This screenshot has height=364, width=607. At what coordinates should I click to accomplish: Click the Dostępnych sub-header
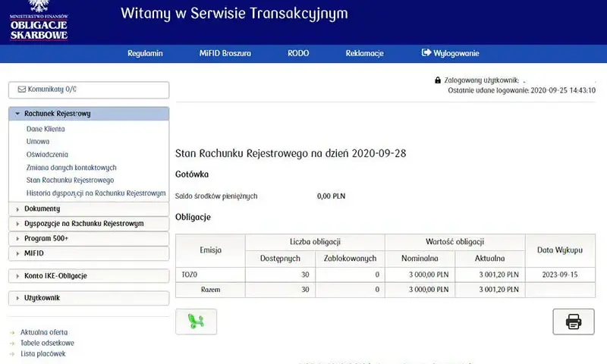280,259
